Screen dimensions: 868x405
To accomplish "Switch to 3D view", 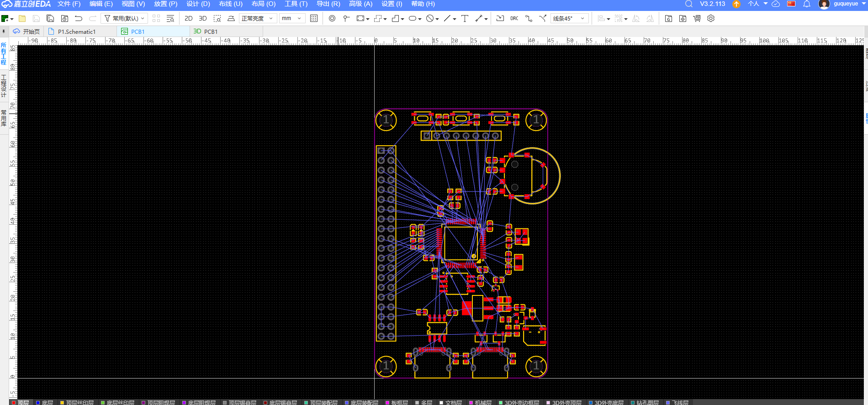I will [203, 19].
